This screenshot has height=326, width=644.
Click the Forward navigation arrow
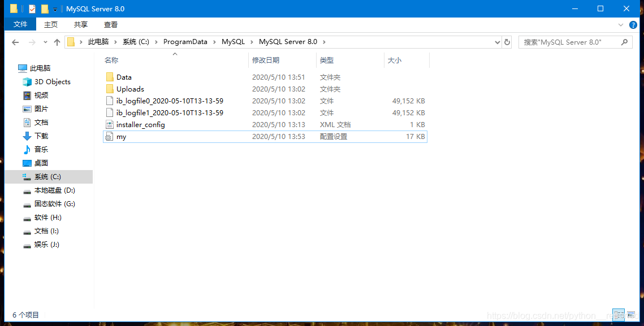pyautogui.click(x=32, y=42)
